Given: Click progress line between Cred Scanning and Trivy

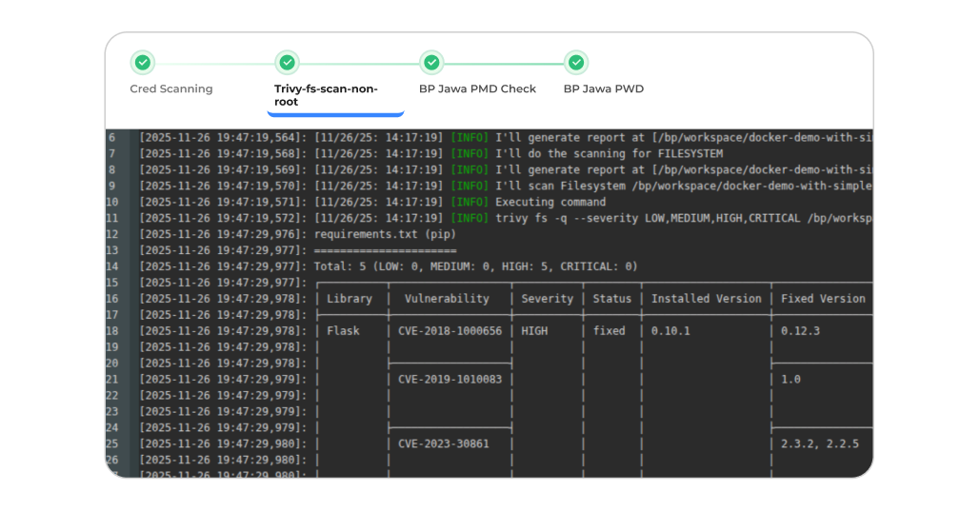Looking at the screenshot, I should pos(214,64).
